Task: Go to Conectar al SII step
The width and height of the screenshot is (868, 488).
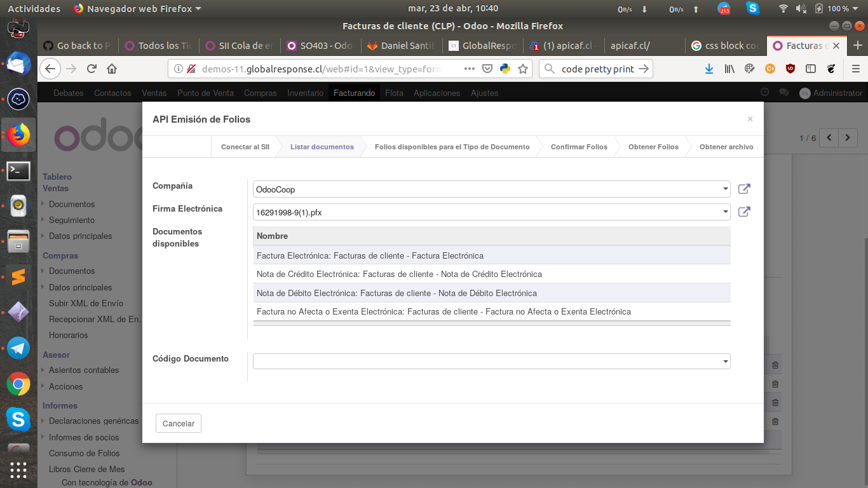Action: pyautogui.click(x=245, y=147)
